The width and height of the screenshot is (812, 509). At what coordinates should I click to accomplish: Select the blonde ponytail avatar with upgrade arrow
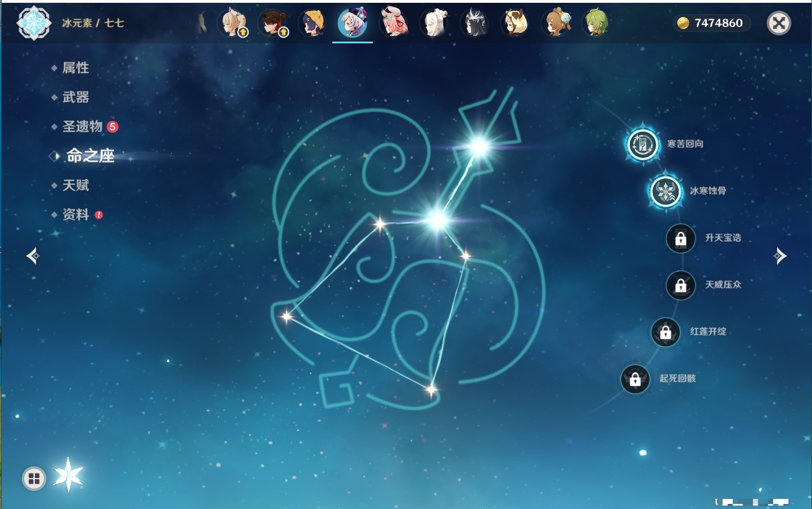(233, 23)
